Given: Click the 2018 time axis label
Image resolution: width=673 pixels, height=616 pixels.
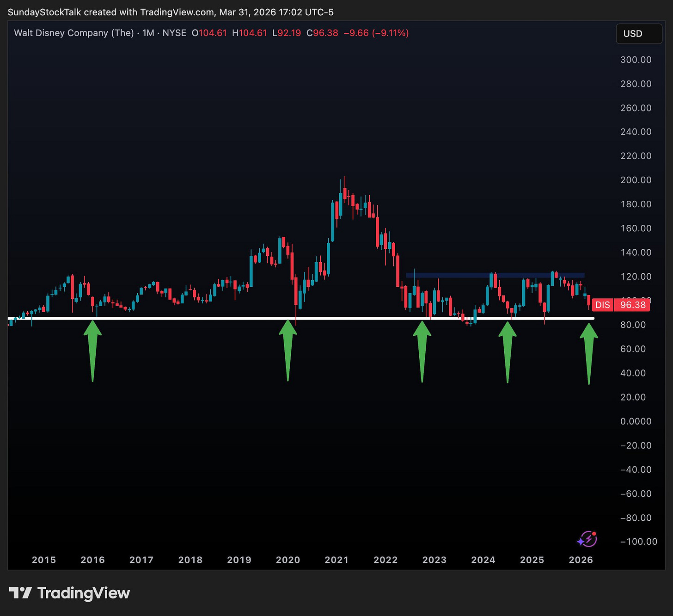Looking at the screenshot, I should tap(190, 560).
